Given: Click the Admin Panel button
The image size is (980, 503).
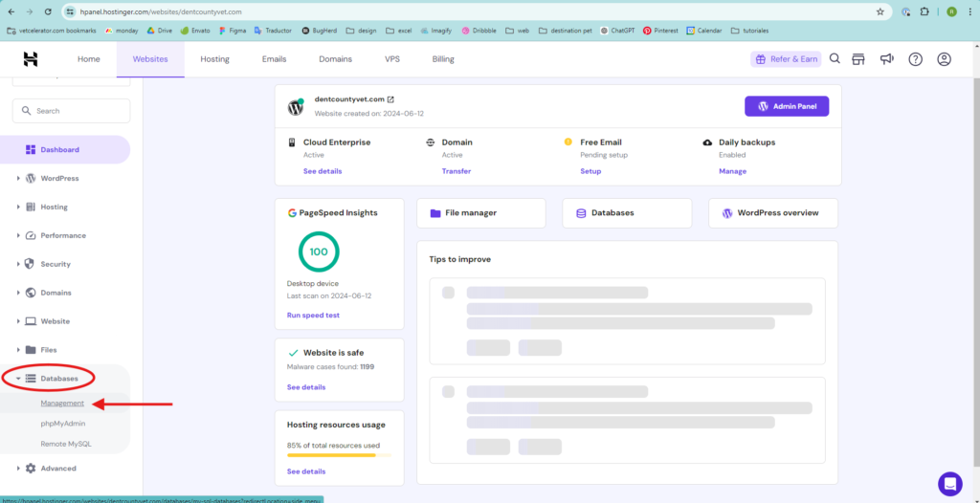Looking at the screenshot, I should pyautogui.click(x=787, y=106).
